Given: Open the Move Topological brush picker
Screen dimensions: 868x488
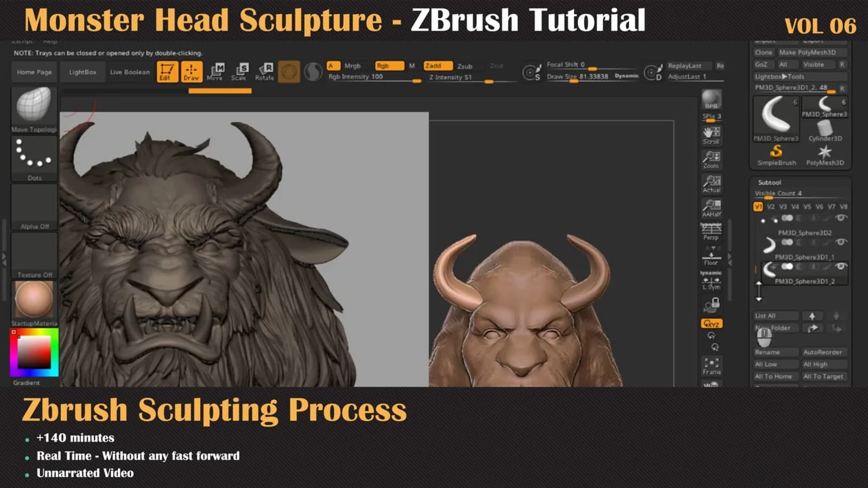Looking at the screenshot, I should (34, 110).
